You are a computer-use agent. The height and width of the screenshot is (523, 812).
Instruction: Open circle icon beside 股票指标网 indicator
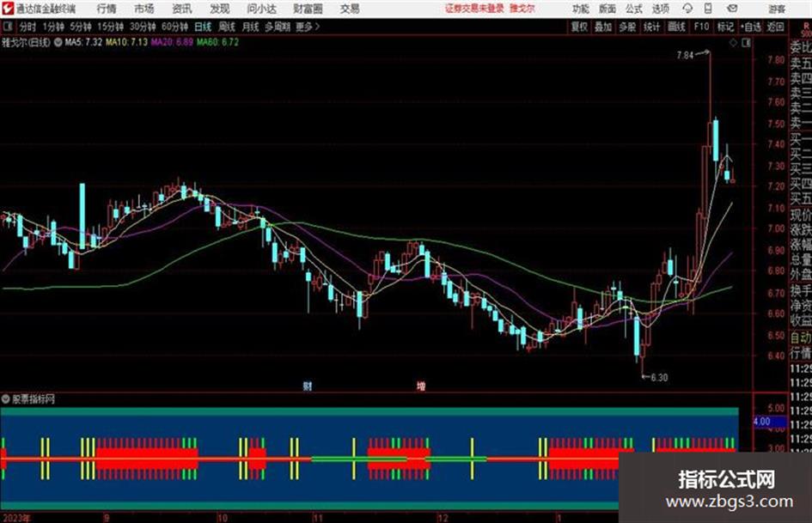click(6, 398)
